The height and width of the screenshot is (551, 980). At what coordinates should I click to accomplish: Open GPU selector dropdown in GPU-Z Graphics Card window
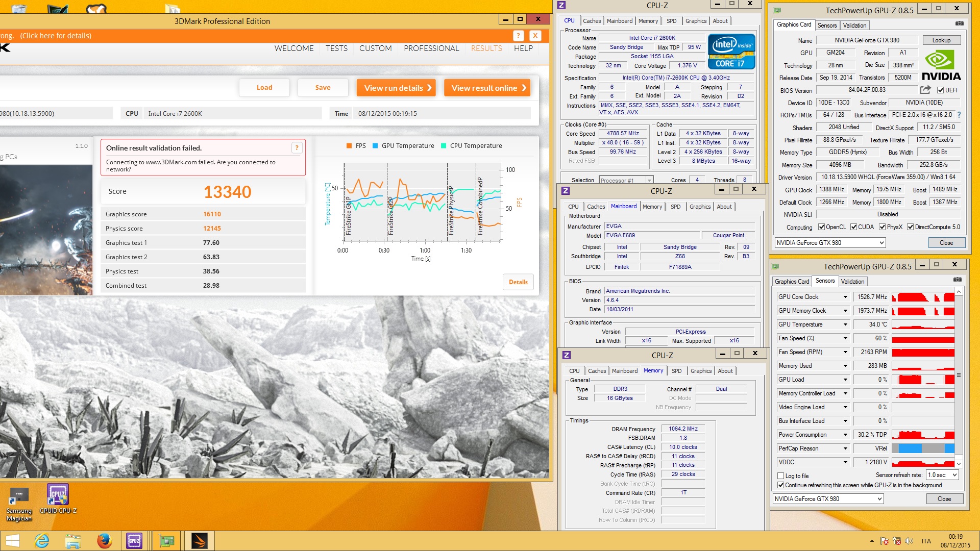830,243
